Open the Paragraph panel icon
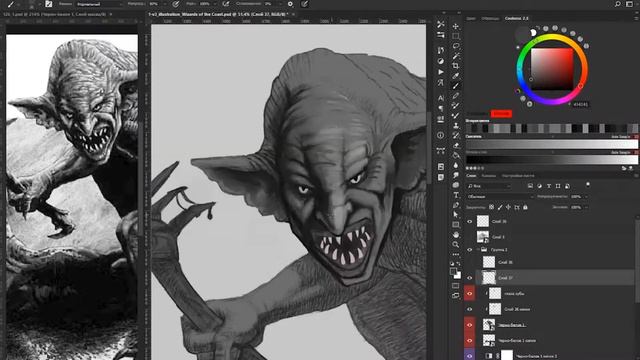This screenshot has width=640, height=360. pyautogui.click(x=440, y=109)
